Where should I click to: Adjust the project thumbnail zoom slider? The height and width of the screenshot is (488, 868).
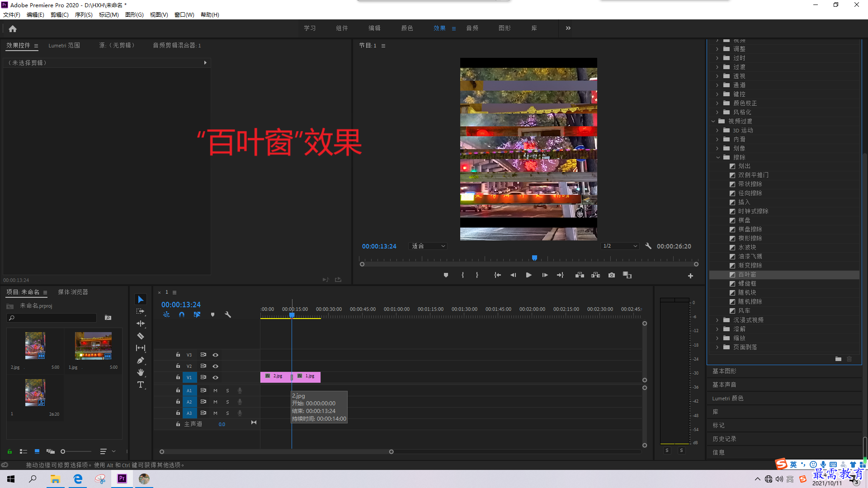click(x=63, y=451)
